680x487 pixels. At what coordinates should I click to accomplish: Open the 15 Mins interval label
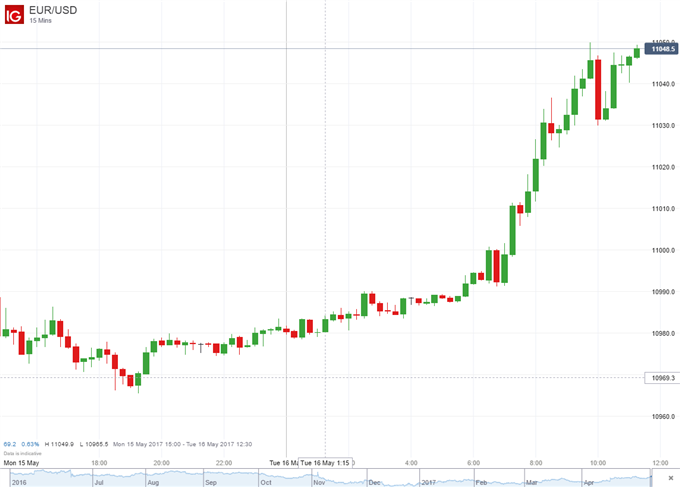[40, 20]
